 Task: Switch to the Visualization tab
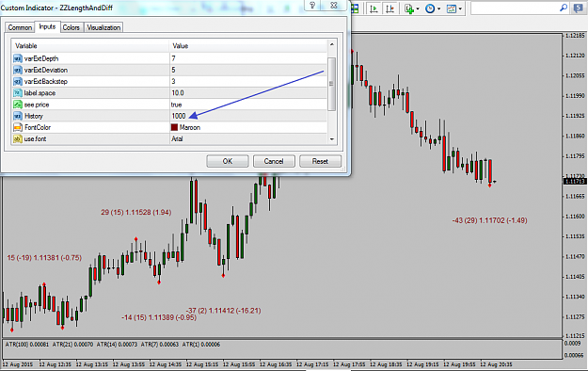(x=103, y=27)
